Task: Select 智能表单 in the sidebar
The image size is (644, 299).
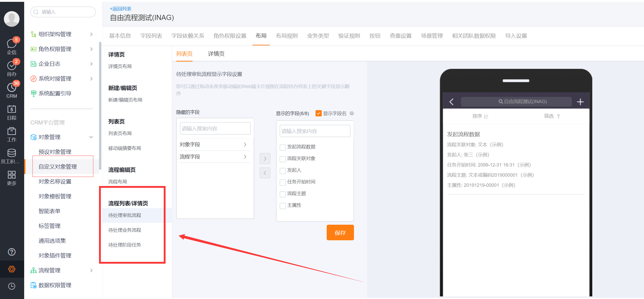Action: 49,211
